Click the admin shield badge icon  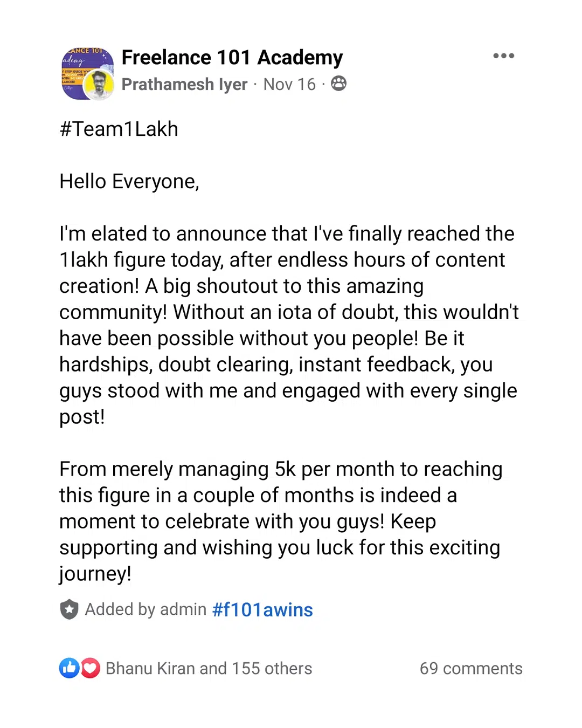click(x=69, y=609)
